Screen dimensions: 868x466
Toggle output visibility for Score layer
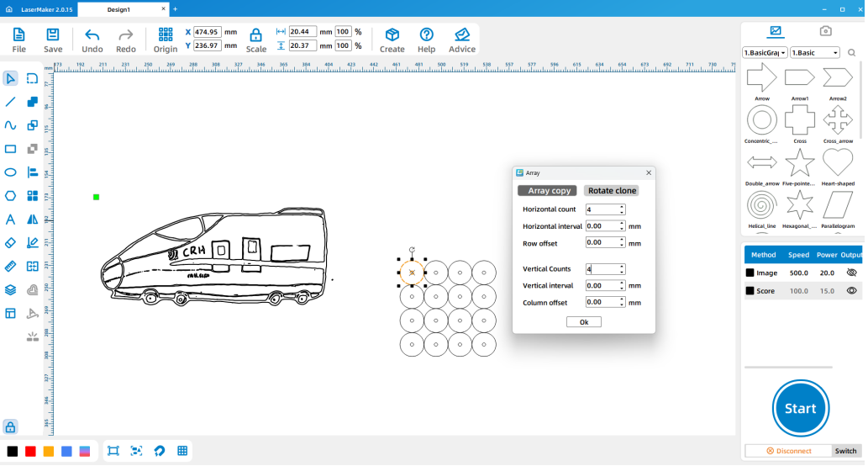click(851, 290)
